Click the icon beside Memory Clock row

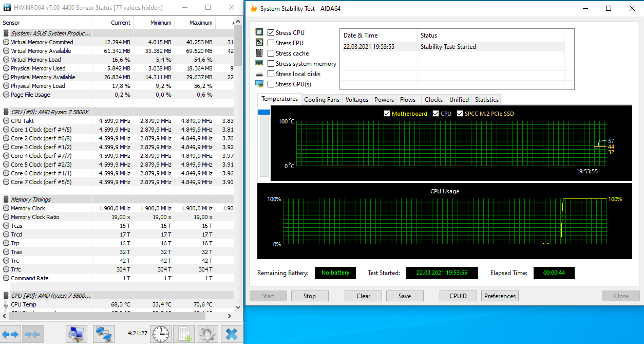[6, 208]
